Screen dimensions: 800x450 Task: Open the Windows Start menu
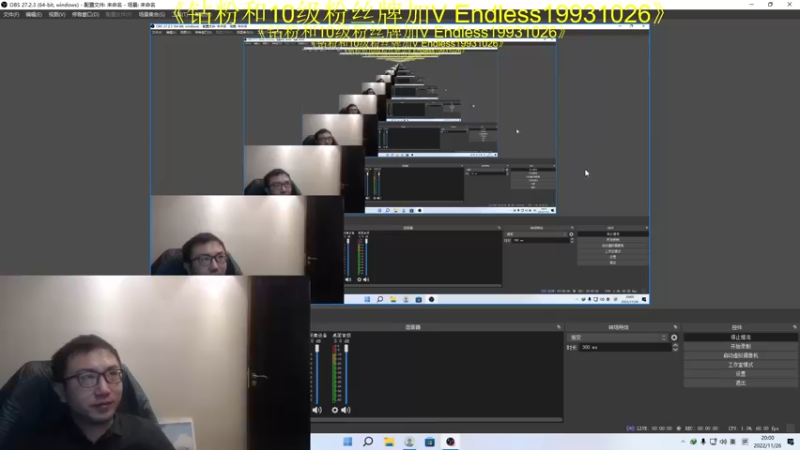tap(347, 441)
